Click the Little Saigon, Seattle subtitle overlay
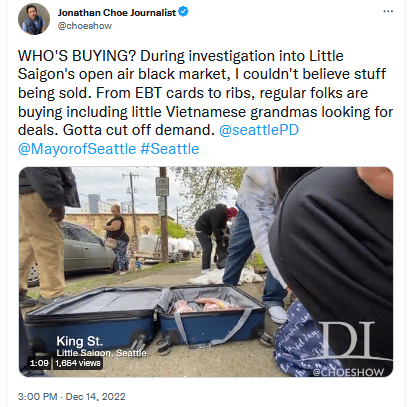Screen dimensions: 413x407 click(x=101, y=353)
